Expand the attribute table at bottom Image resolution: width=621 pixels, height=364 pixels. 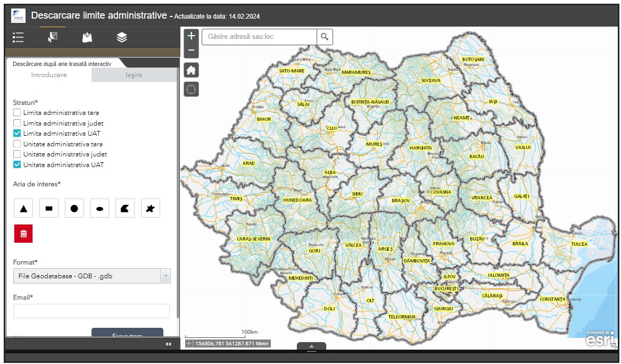311,346
